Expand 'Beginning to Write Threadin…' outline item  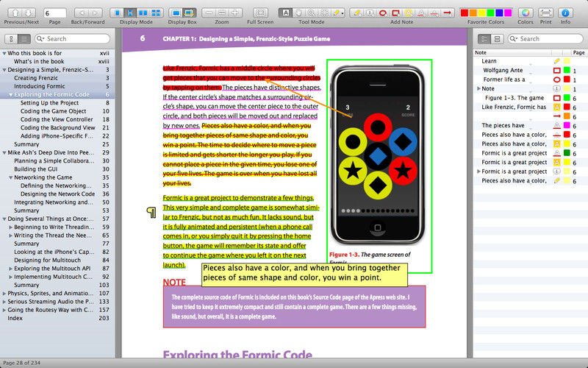click(x=10, y=227)
